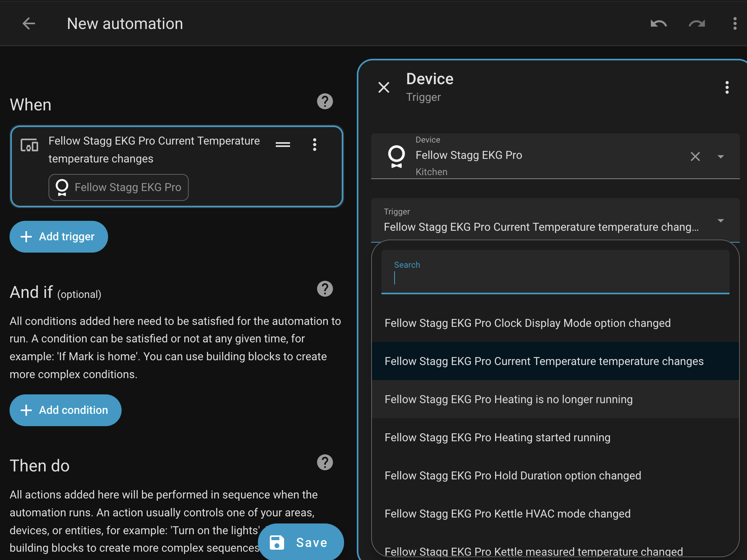Open help for the And if section
747x560 pixels.
pos(325,289)
